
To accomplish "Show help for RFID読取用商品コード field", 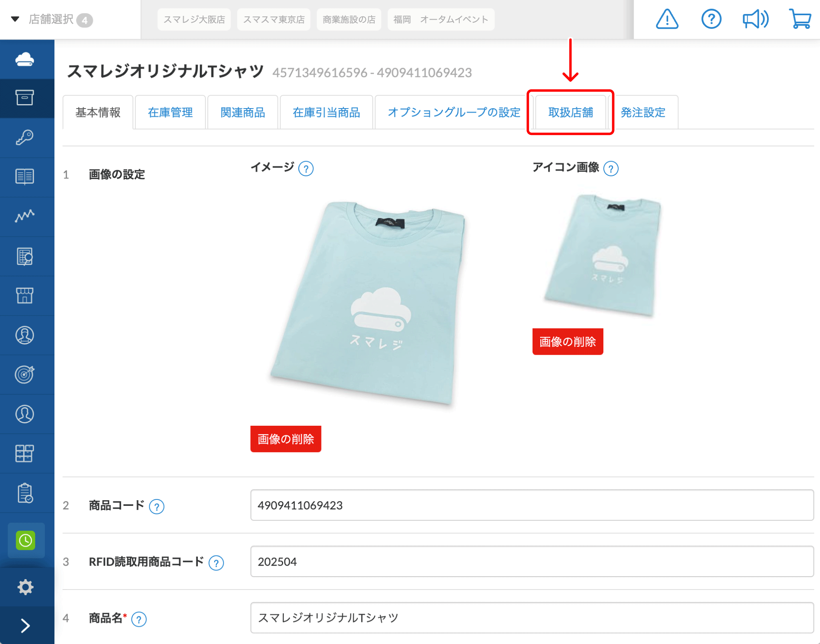I will tap(216, 563).
